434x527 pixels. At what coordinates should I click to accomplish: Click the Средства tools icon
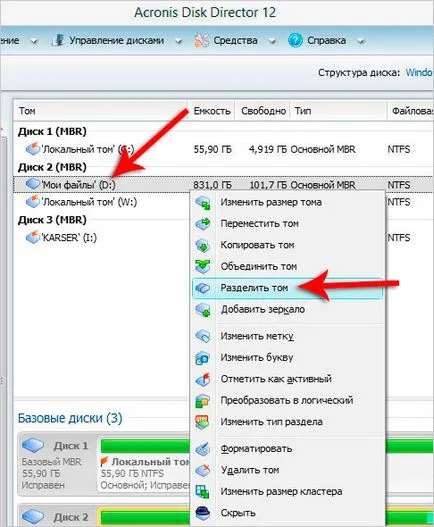coord(201,41)
